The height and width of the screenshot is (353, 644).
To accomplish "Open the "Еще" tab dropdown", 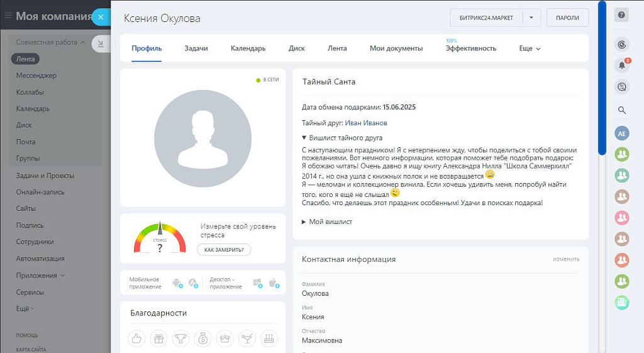I will pos(530,48).
